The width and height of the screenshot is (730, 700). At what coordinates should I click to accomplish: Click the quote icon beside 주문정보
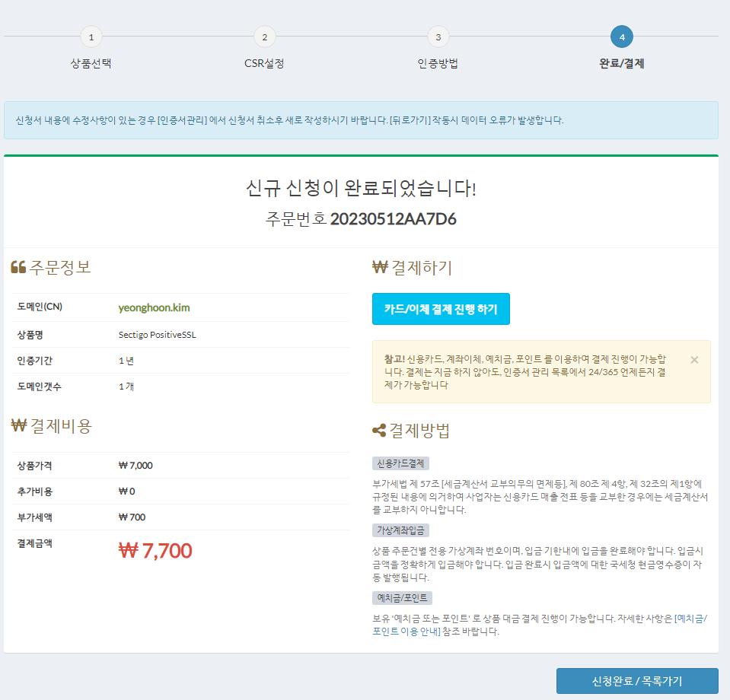pyautogui.click(x=18, y=268)
